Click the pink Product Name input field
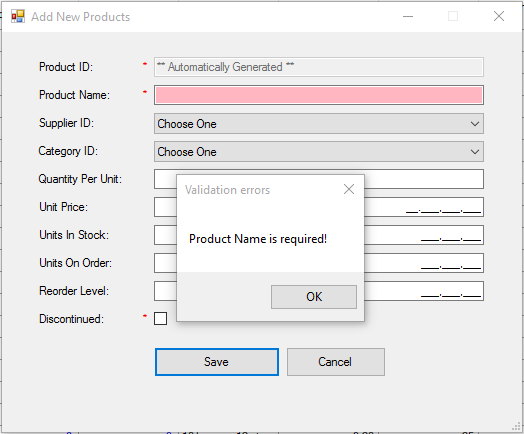 point(319,95)
